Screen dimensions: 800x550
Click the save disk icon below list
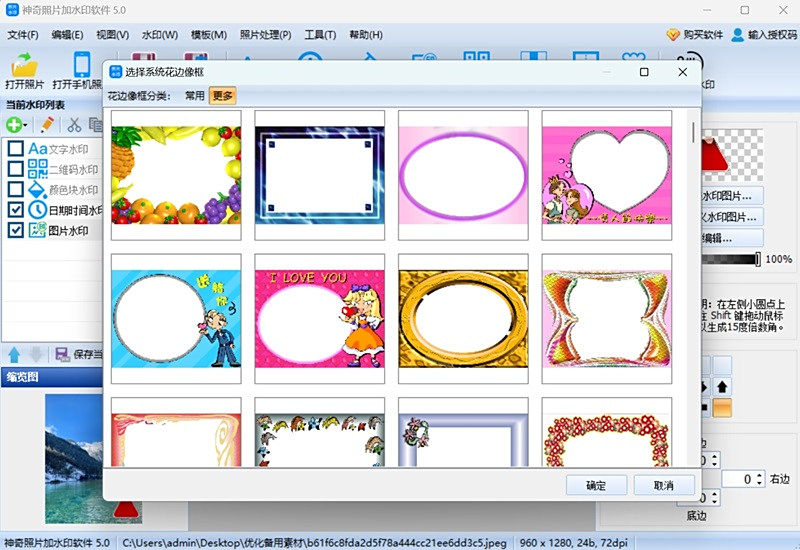click(x=62, y=354)
